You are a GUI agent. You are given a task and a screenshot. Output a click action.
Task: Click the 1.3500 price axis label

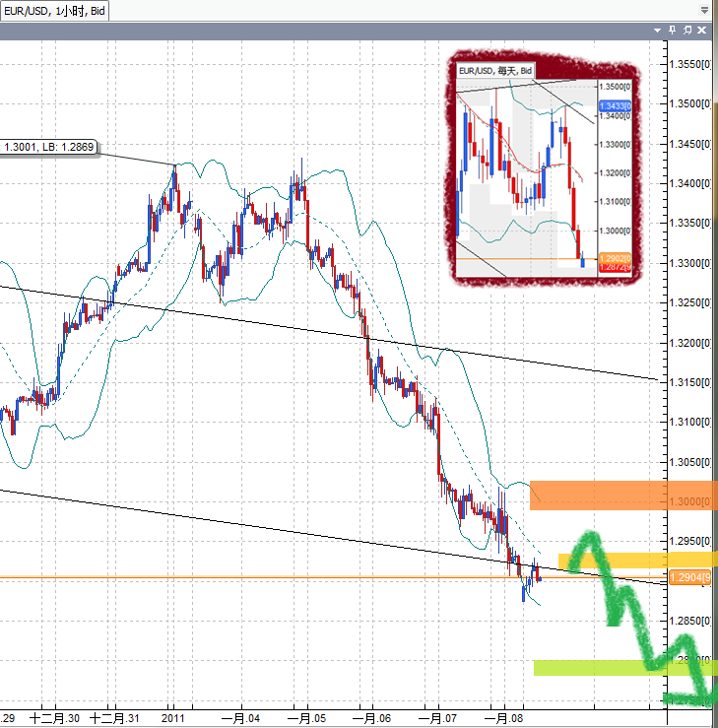pos(689,103)
